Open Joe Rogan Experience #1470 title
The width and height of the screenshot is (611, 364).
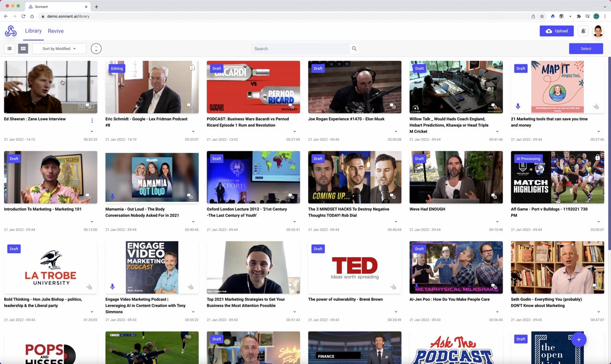point(347,119)
